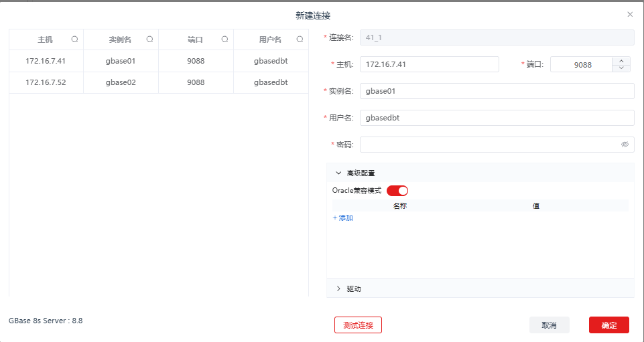The height and width of the screenshot is (342, 644).
Task: Confirm with the 确定 button
Action: (x=608, y=325)
